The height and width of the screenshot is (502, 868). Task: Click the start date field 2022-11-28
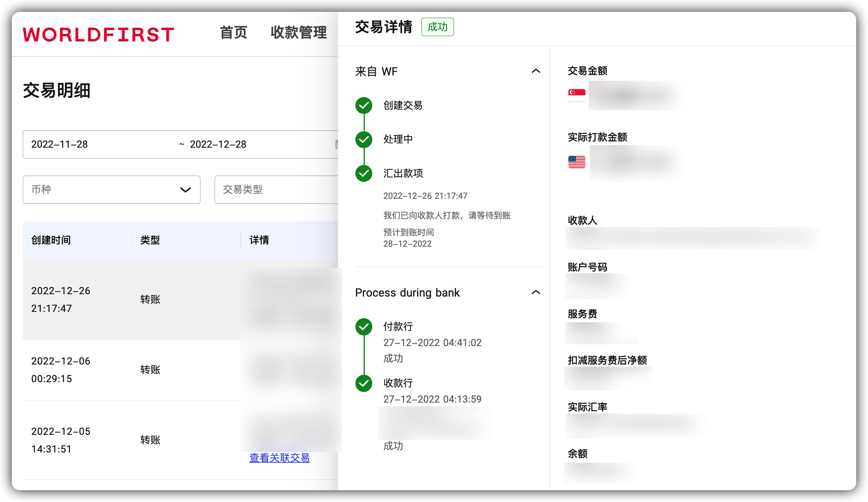click(60, 144)
